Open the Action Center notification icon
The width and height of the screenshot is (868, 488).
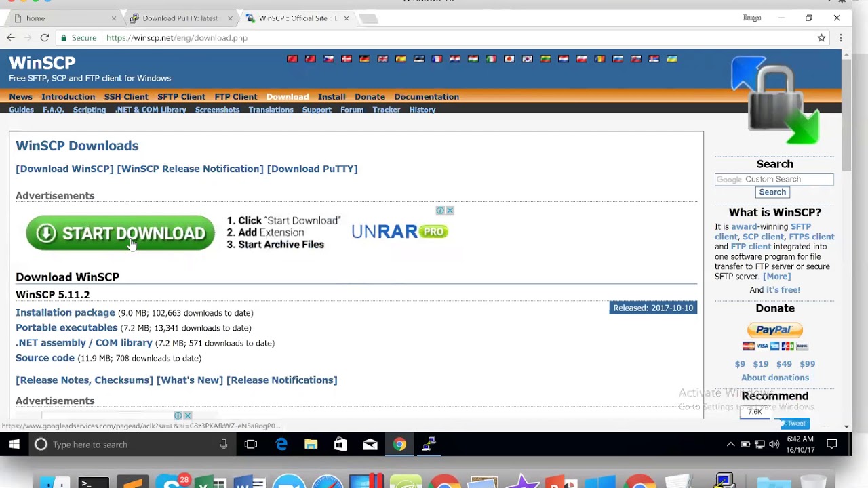832,445
